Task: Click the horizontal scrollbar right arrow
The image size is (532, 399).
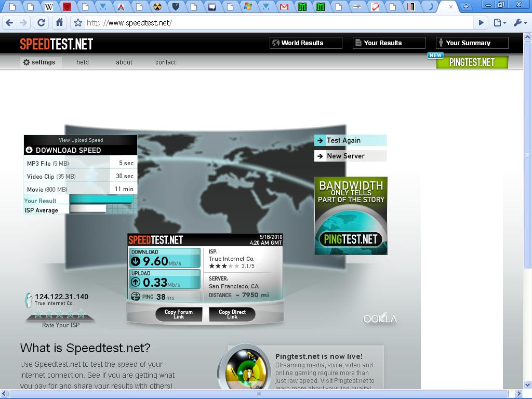Action: click(518, 394)
